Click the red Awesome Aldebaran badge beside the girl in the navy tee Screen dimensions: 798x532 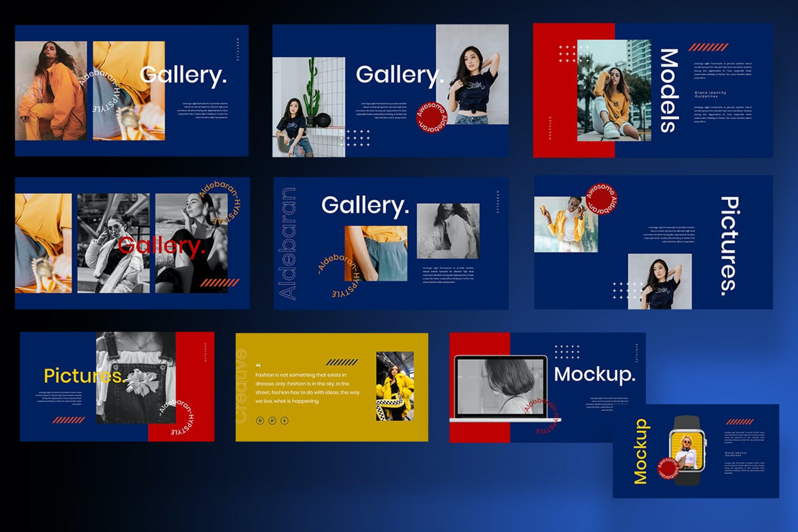click(x=431, y=117)
